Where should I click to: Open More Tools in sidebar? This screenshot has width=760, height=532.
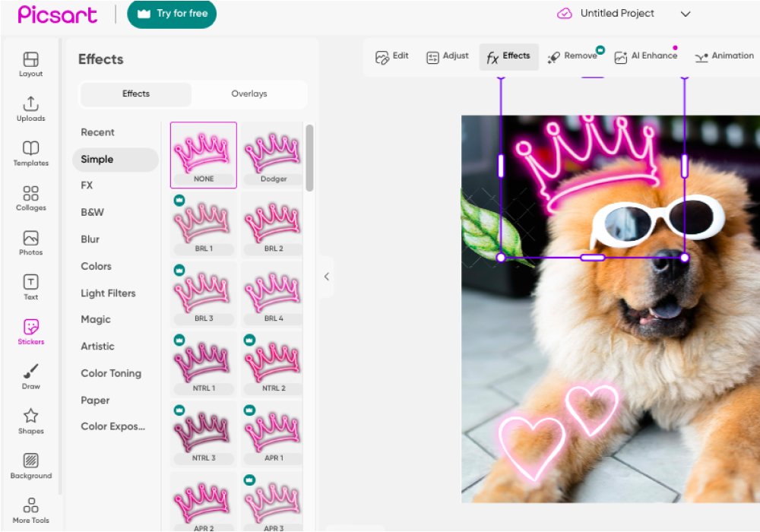[x=31, y=510]
